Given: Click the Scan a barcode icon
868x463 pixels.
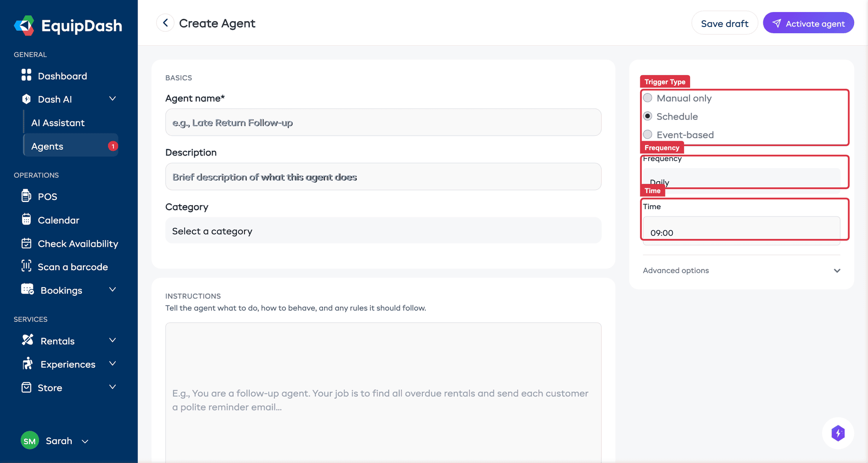Looking at the screenshot, I should coord(27,266).
